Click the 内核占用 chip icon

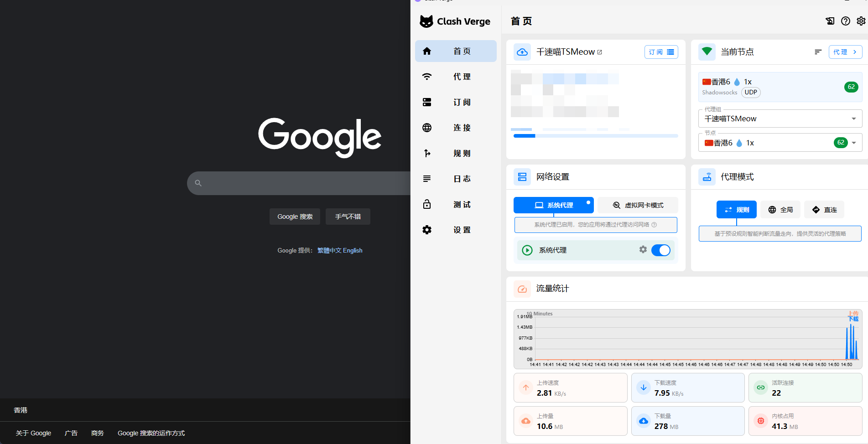[x=761, y=421]
